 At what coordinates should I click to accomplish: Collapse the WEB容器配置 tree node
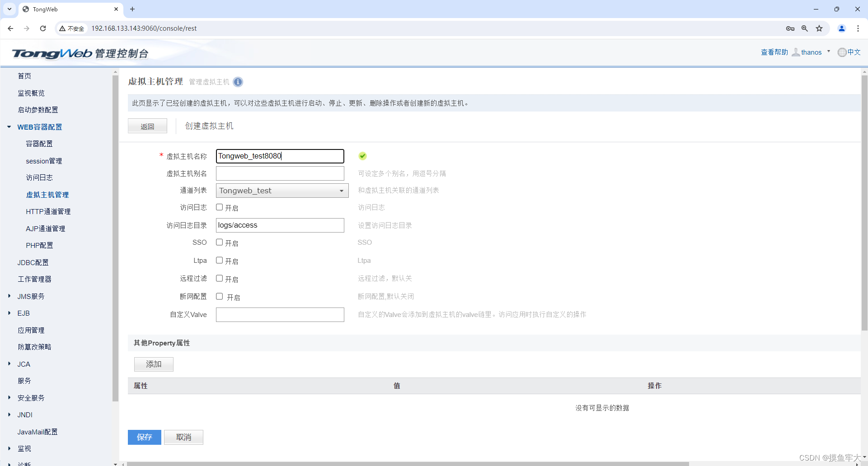(9, 127)
